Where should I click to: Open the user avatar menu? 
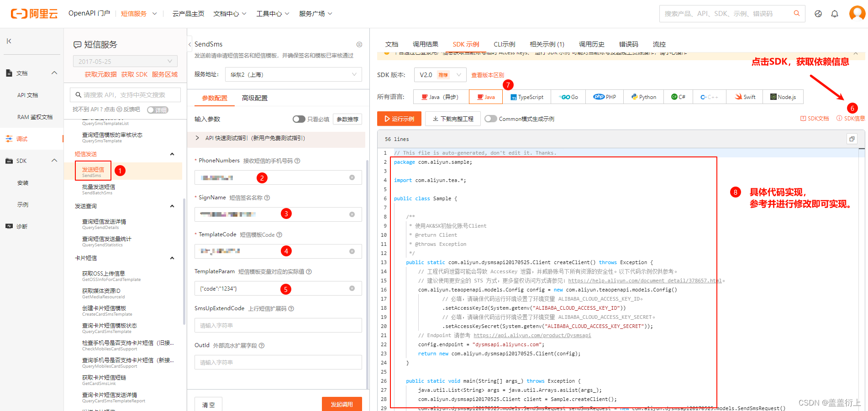[x=857, y=13]
